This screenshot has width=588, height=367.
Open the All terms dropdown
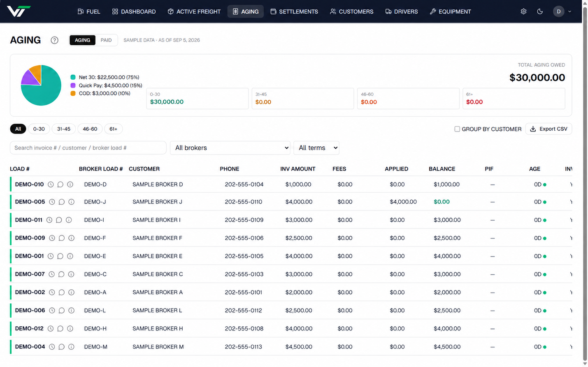(x=316, y=148)
